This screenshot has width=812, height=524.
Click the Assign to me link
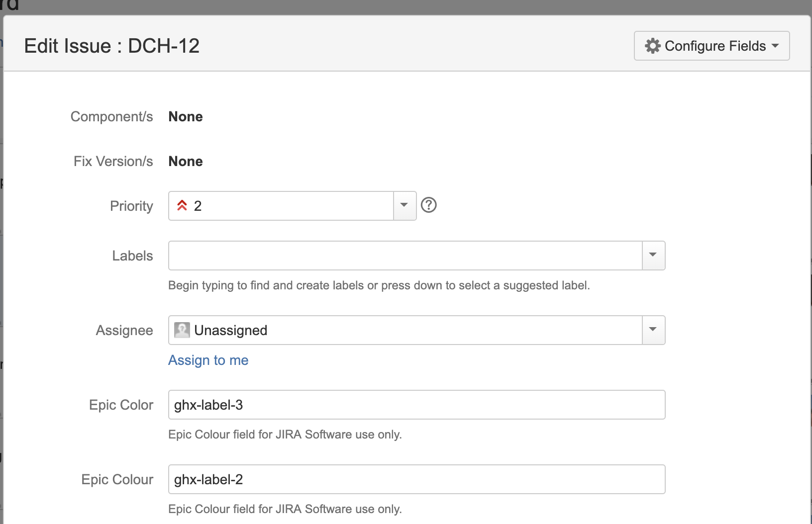pyautogui.click(x=208, y=360)
